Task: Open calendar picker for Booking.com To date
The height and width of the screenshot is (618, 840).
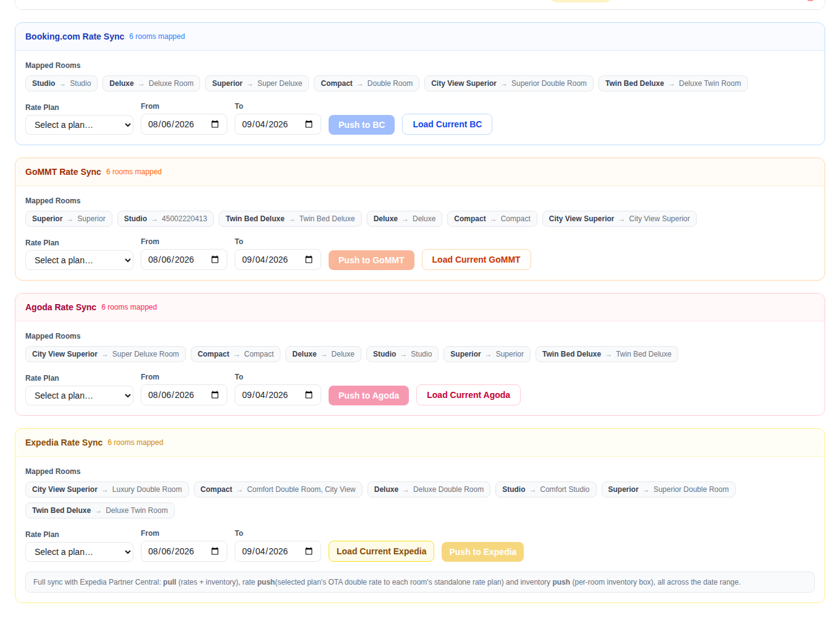Action: pyautogui.click(x=309, y=124)
